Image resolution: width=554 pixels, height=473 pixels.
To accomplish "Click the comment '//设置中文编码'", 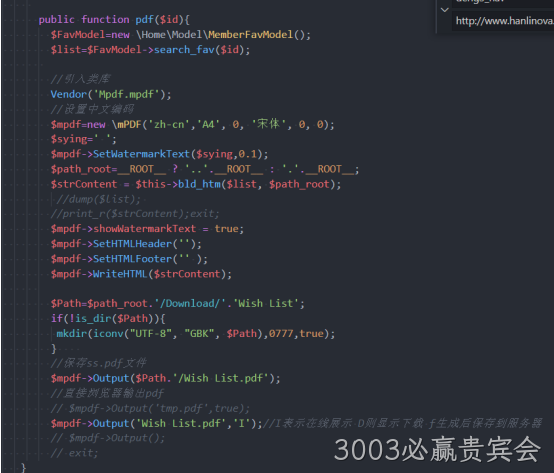I will click(x=92, y=109).
